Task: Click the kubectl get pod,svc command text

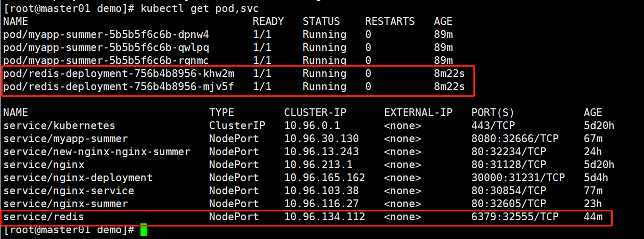Action: (x=199, y=8)
